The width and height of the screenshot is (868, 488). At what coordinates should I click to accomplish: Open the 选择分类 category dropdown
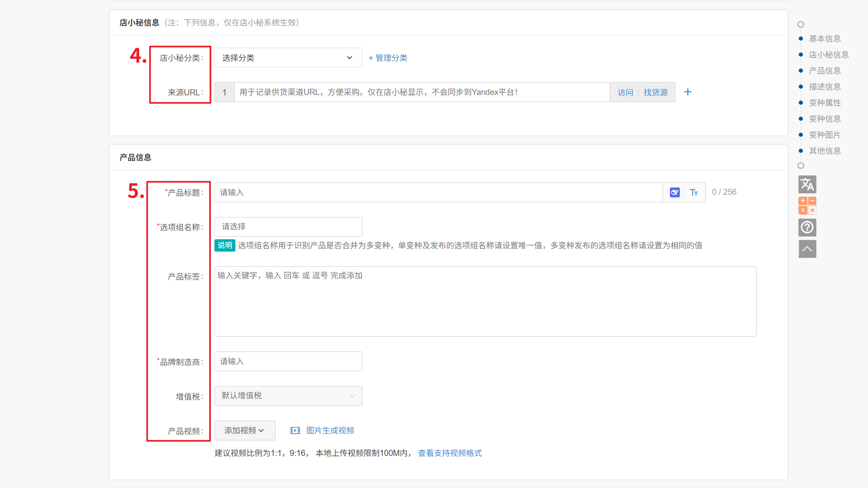pos(288,58)
